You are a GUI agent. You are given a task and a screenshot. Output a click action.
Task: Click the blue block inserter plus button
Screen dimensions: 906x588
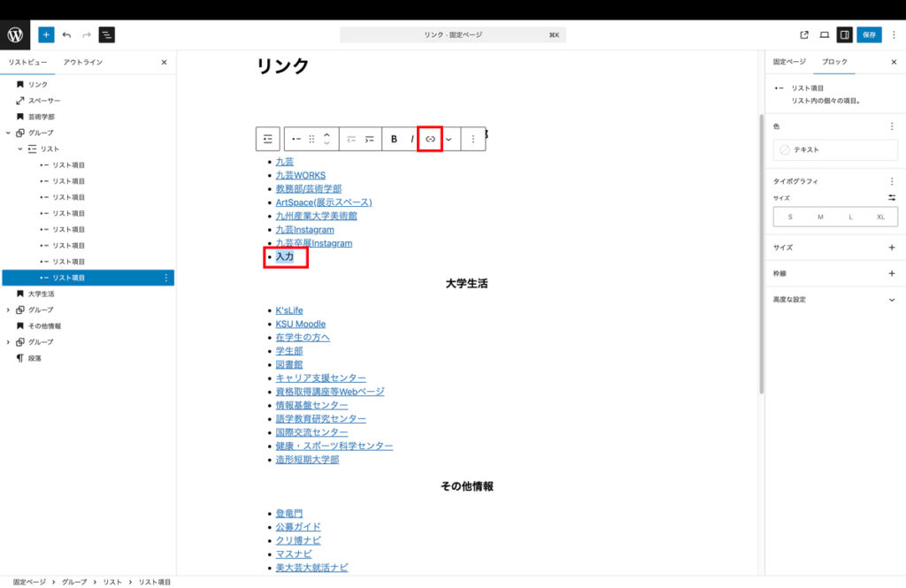click(46, 34)
